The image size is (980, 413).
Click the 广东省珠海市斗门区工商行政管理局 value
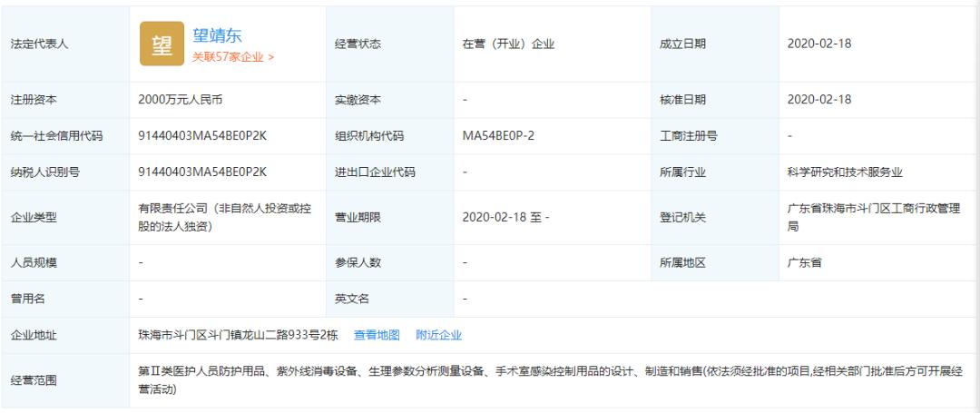874,218
